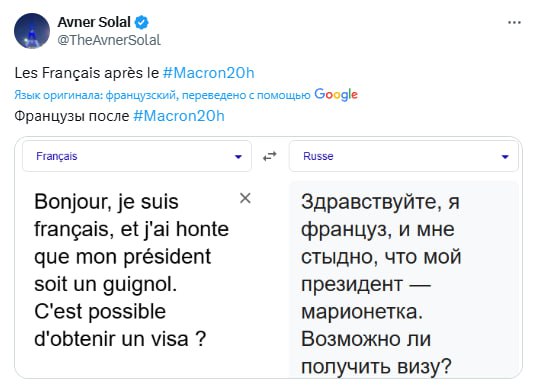This screenshot has height=388, width=538.
Task: Expand the Français language dropdown arrow
Action: [238, 157]
